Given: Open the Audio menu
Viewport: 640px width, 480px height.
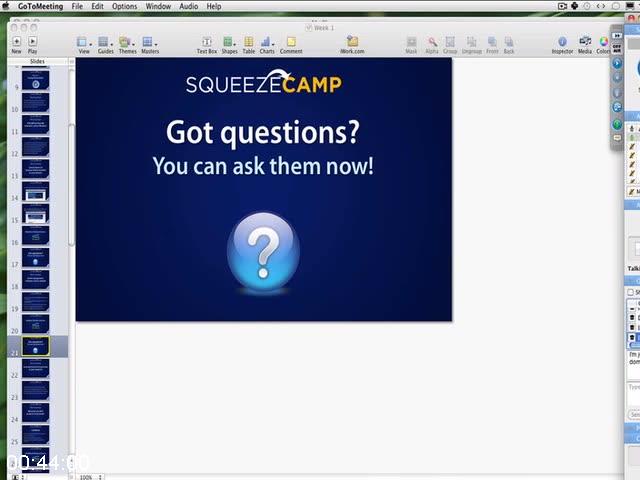Looking at the screenshot, I should click(x=189, y=6).
